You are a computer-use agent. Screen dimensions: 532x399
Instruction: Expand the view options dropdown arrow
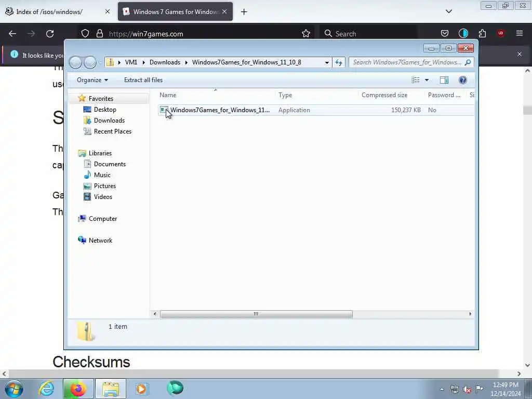pyautogui.click(x=427, y=80)
